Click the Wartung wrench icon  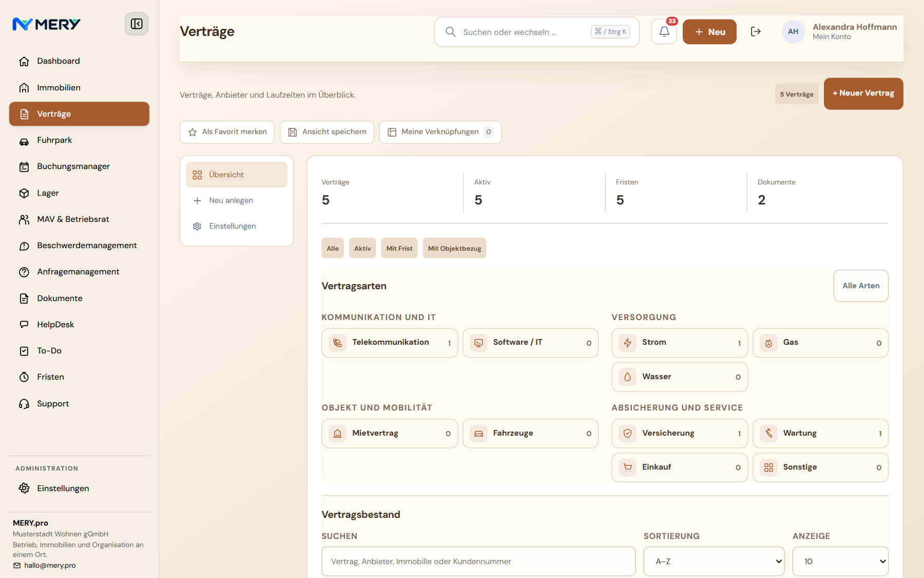tap(768, 433)
